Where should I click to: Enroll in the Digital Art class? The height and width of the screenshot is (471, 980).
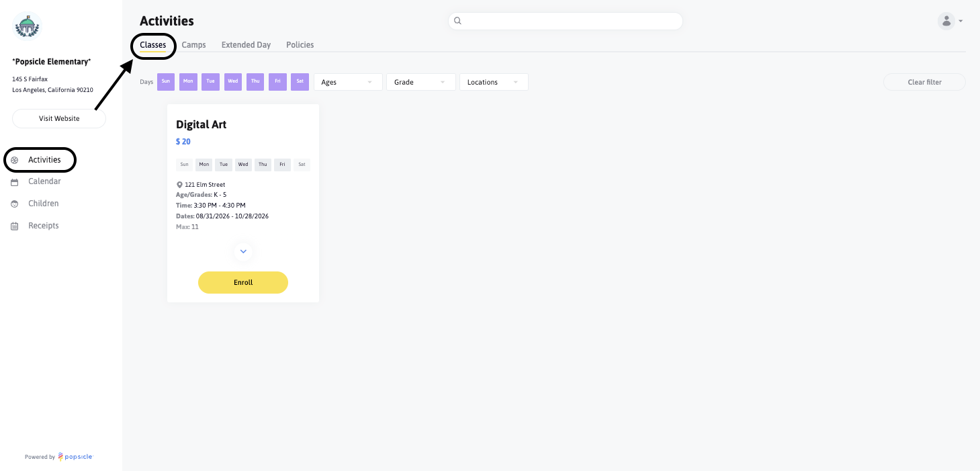[243, 283]
